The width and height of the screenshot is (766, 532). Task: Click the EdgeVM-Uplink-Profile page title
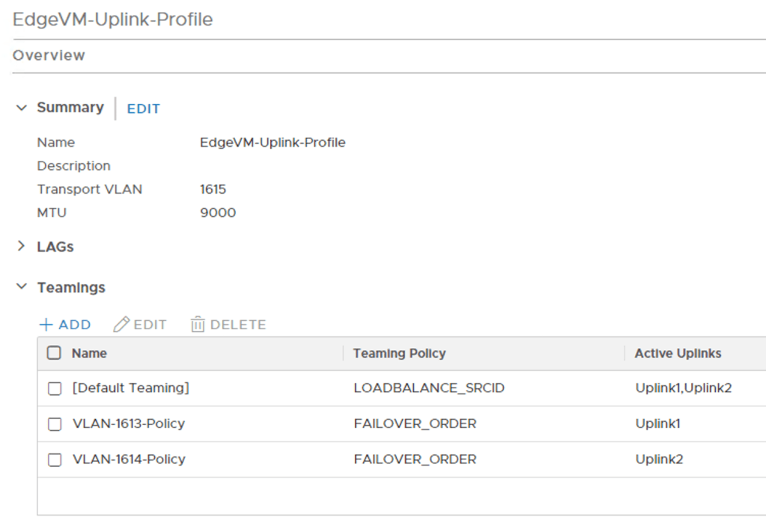pos(112,19)
